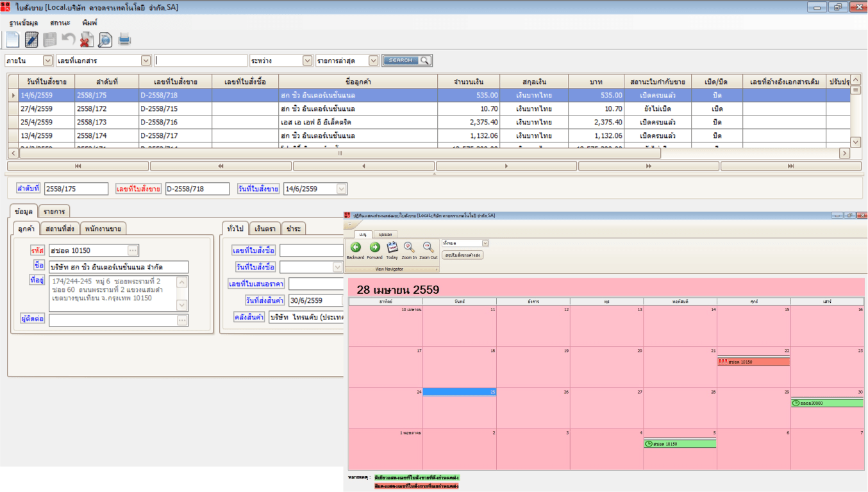Click the table horizontal scrollbar
The image size is (868, 492).
coord(430,153)
